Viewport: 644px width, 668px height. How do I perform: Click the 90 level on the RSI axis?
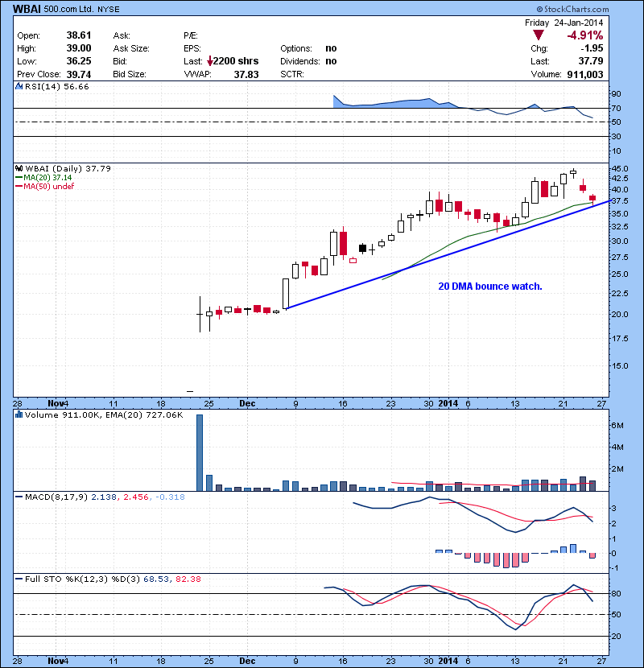coord(617,93)
